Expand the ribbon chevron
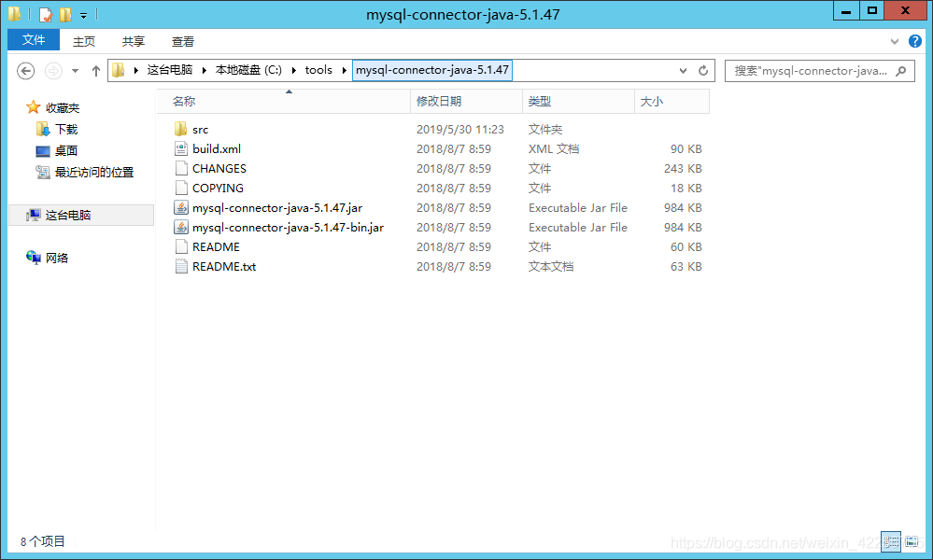The height and width of the screenshot is (560, 933). [x=895, y=41]
